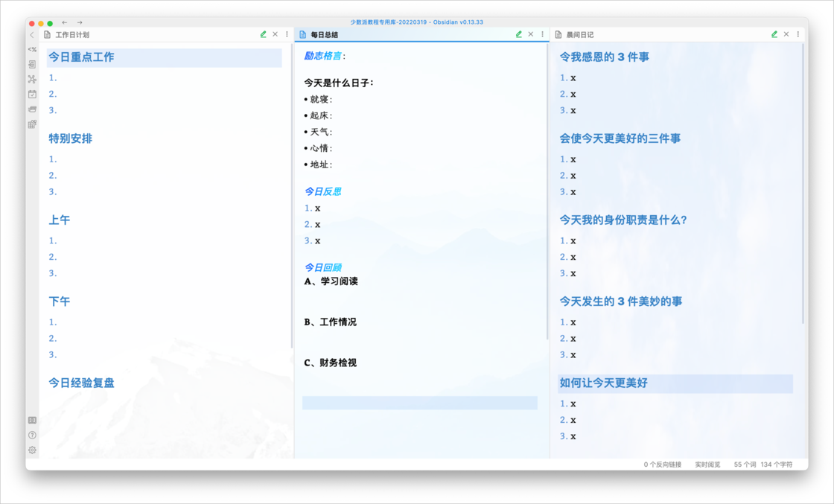
Task: Expand the left sidebar with the chevron
Action: pos(32,35)
